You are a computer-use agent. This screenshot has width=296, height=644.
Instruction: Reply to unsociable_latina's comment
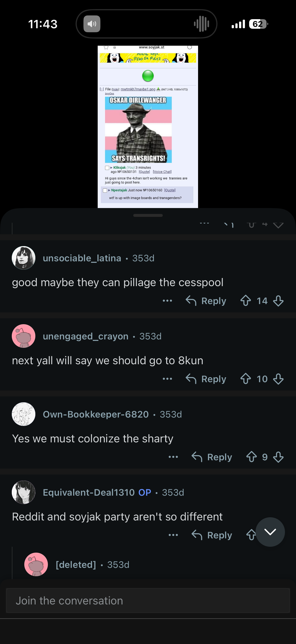pyautogui.click(x=206, y=301)
